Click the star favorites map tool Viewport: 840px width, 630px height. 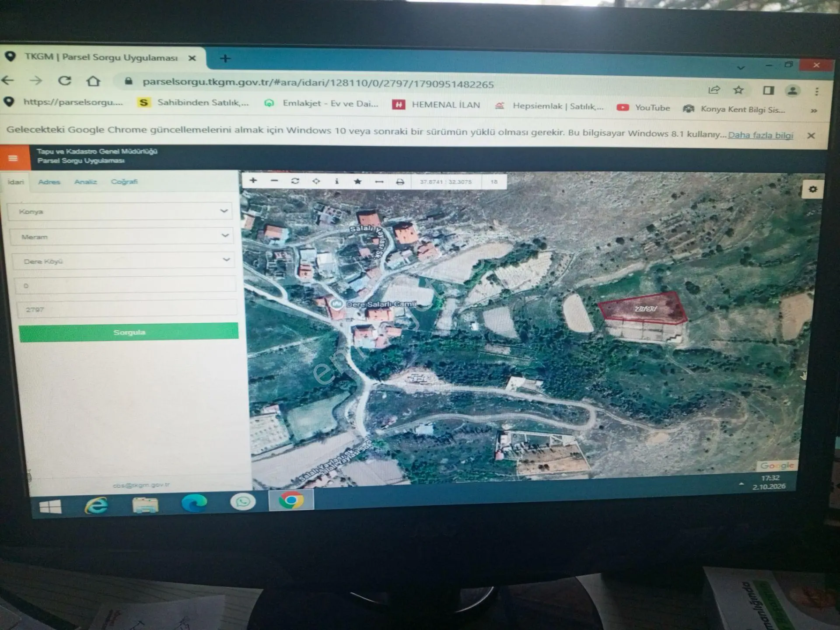coord(357,181)
